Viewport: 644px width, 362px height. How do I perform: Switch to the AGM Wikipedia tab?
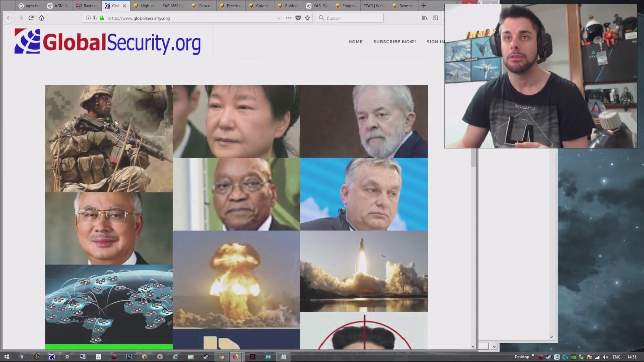pyautogui.click(x=58, y=6)
